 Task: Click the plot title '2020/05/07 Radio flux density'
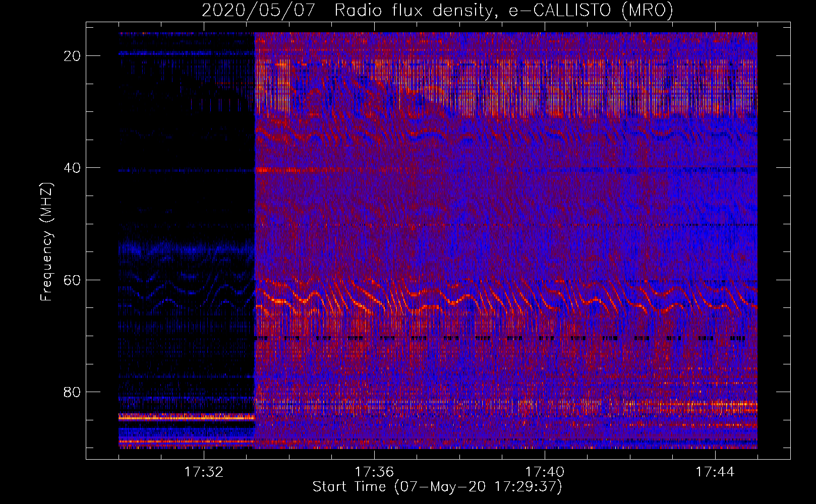tap(437, 10)
